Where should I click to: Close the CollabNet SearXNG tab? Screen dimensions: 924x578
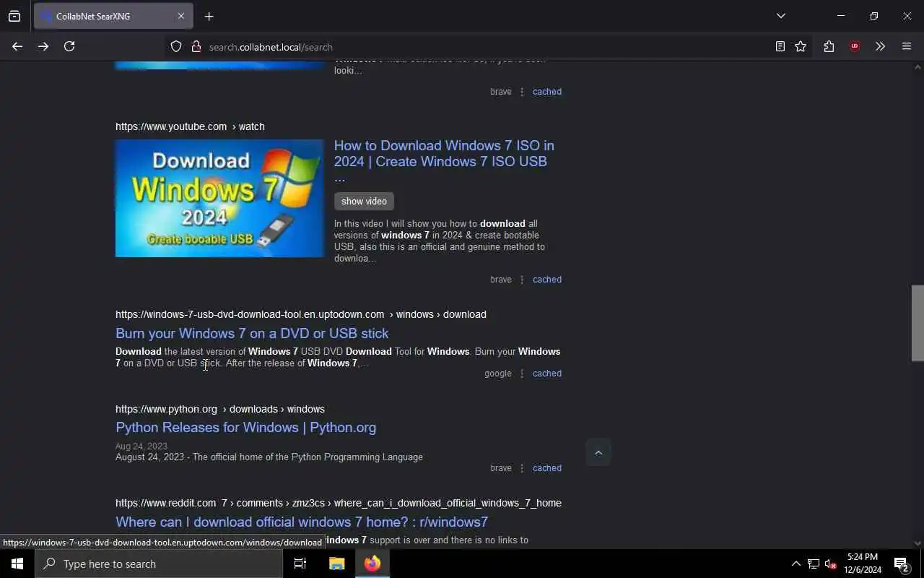coord(181,16)
